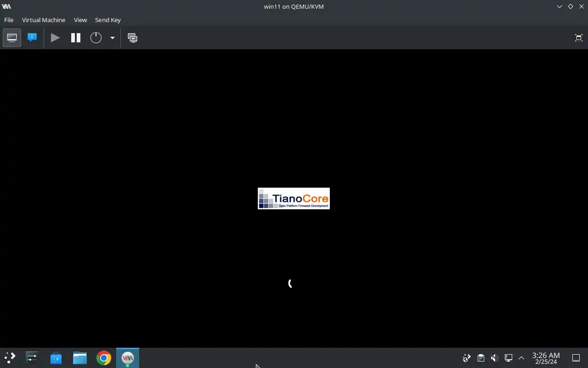The height and width of the screenshot is (368, 588).
Task: Switch the VM console to fullscreen
Action: pos(579,38)
